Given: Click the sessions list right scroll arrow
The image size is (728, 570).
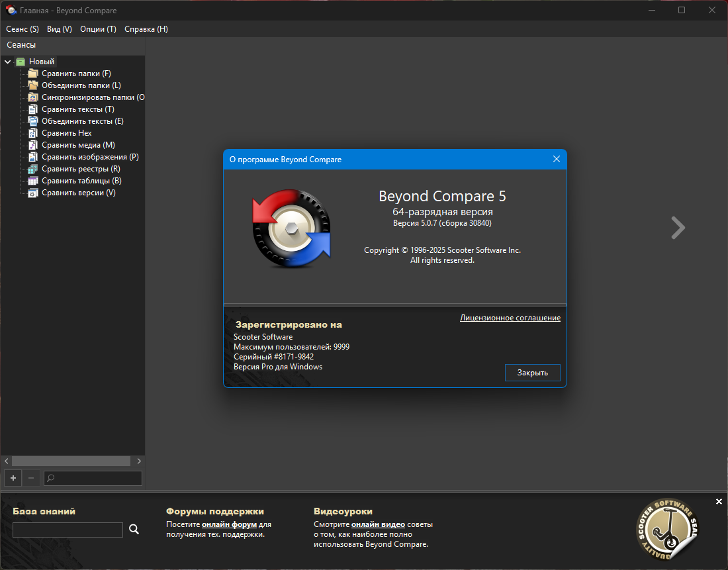Looking at the screenshot, I should [139, 461].
